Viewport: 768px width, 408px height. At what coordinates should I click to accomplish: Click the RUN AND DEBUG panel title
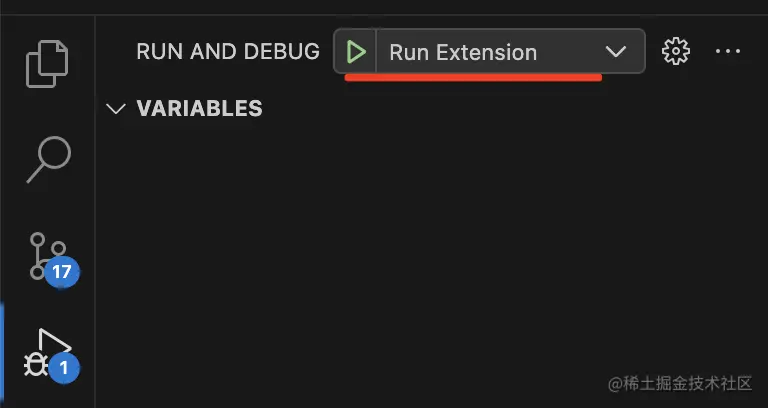pos(227,52)
